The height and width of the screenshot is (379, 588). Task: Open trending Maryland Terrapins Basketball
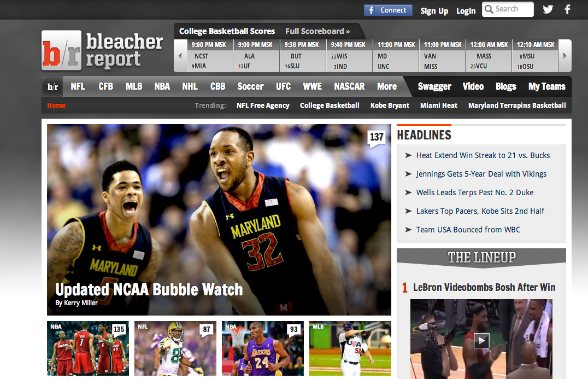tap(517, 106)
